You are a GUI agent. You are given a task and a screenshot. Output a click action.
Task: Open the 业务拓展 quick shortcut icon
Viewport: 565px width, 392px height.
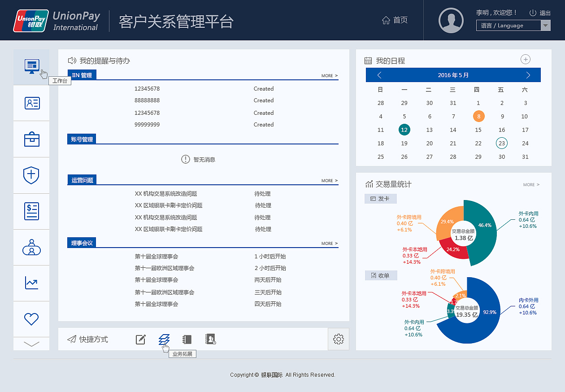pyautogui.click(x=164, y=340)
